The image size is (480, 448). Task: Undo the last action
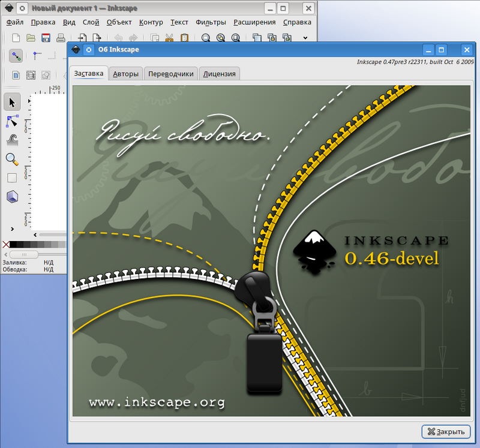118,38
